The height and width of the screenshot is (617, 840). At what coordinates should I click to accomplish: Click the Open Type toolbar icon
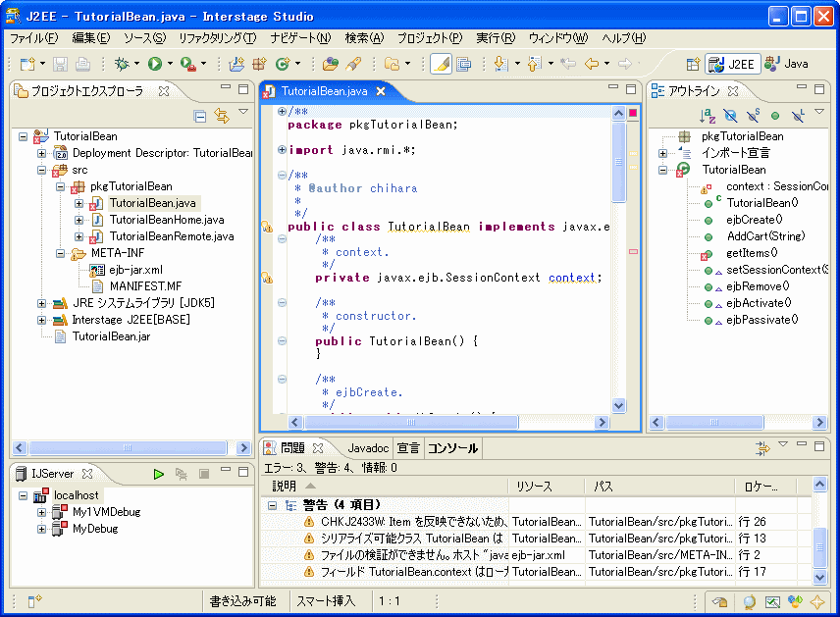331,65
